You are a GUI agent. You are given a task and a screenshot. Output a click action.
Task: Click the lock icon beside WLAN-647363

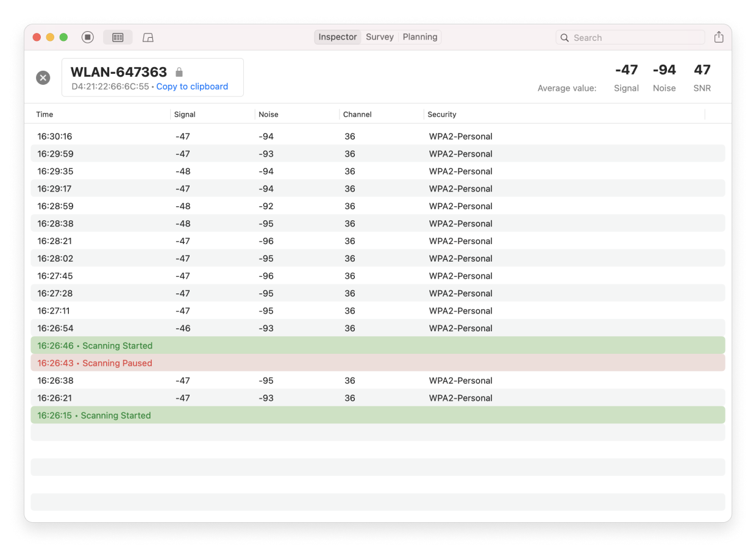tap(179, 72)
